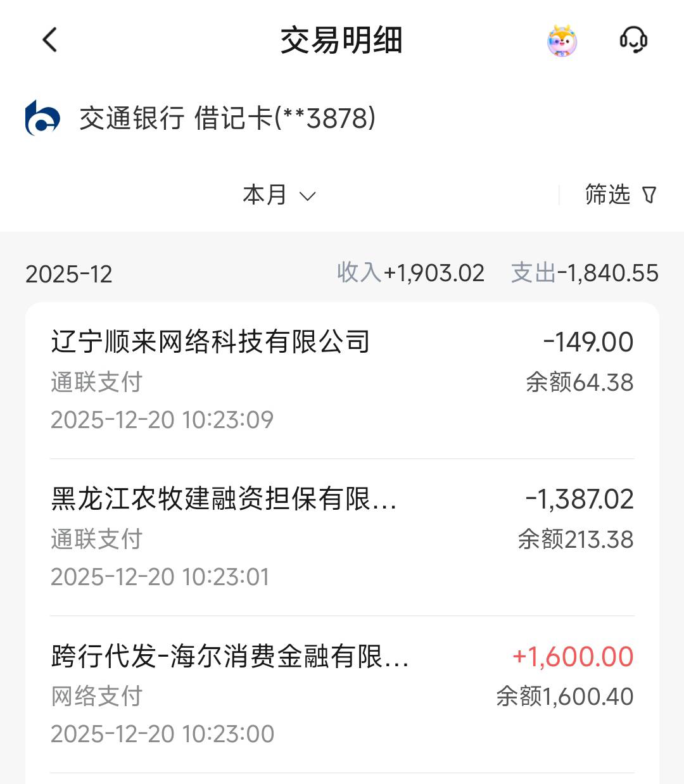Tap the +1,600.00 income amount
Screen dimensions: 684x784
[573, 657]
